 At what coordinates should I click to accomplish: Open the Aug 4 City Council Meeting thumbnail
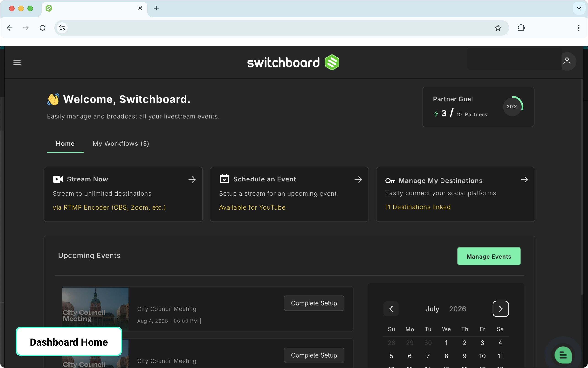(95, 309)
